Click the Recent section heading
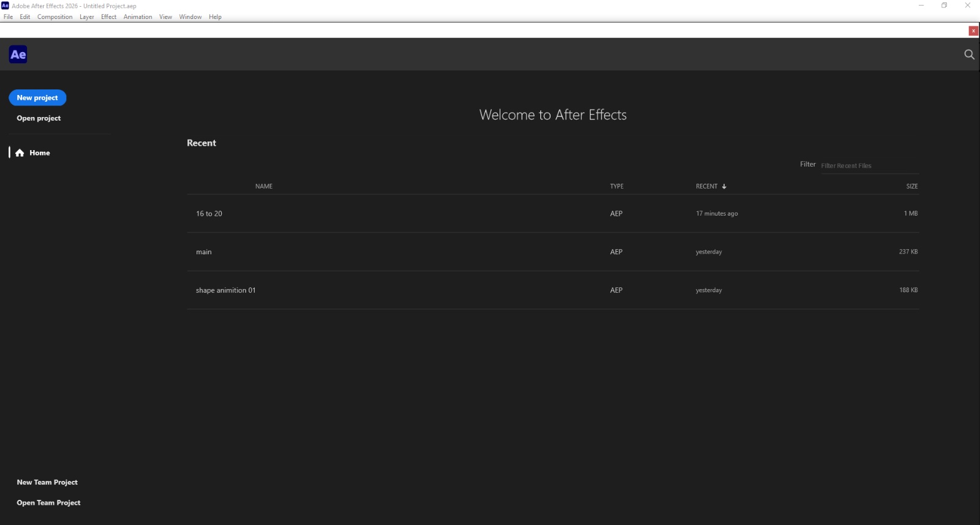Image resolution: width=980 pixels, height=525 pixels. (202, 143)
